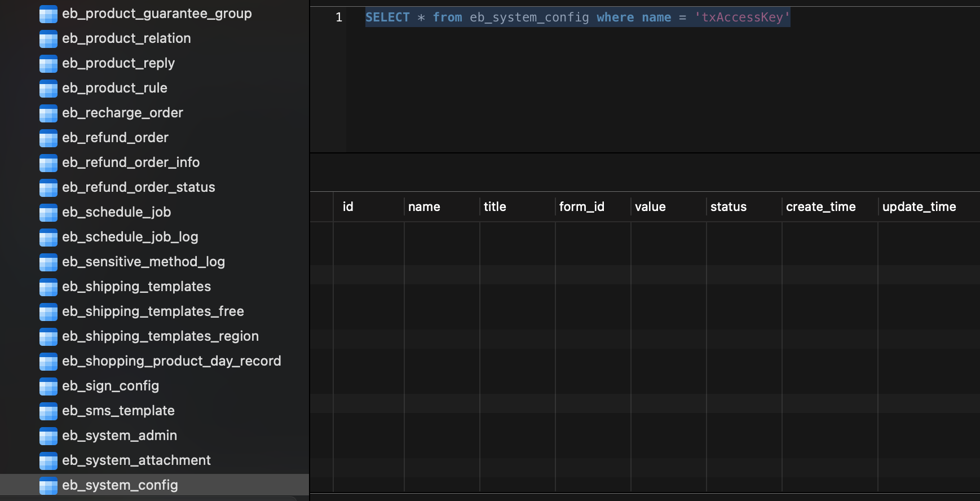Select eb_product_guarantee_group in table list
The width and height of the screenshot is (980, 501).
click(x=157, y=14)
